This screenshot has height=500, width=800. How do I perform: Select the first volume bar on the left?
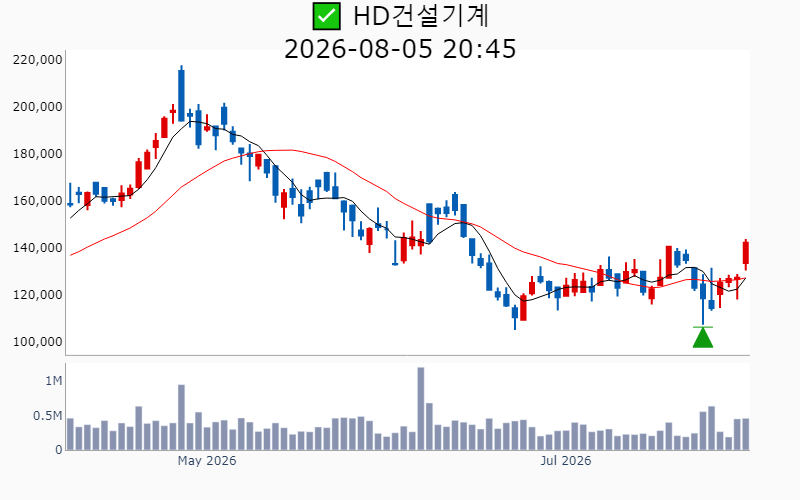click(x=70, y=434)
